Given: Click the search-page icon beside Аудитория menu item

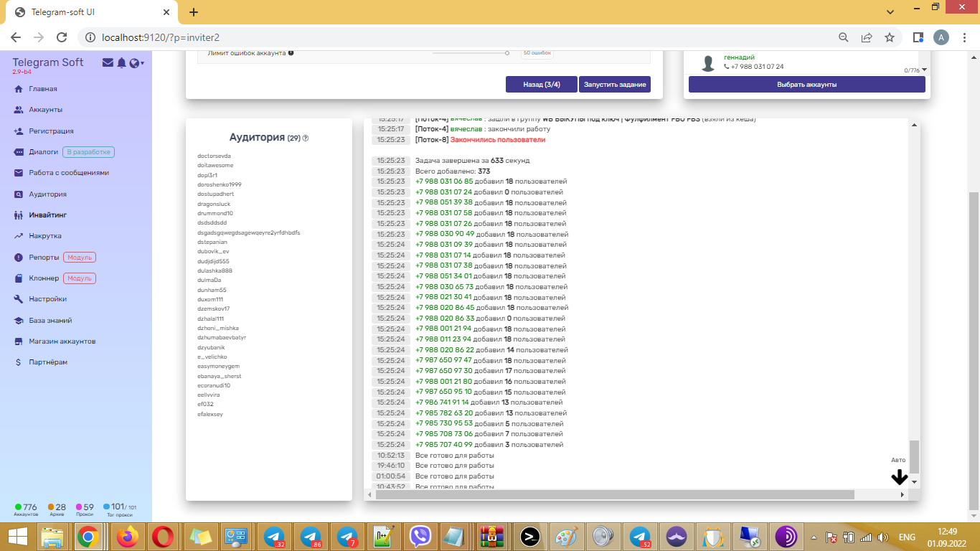Looking at the screenshot, I should tap(19, 194).
